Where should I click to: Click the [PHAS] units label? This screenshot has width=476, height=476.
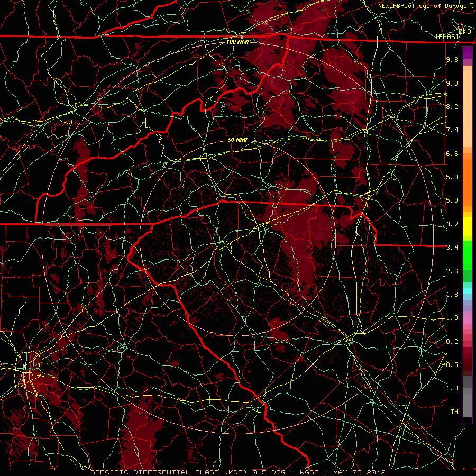(x=447, y=36)
